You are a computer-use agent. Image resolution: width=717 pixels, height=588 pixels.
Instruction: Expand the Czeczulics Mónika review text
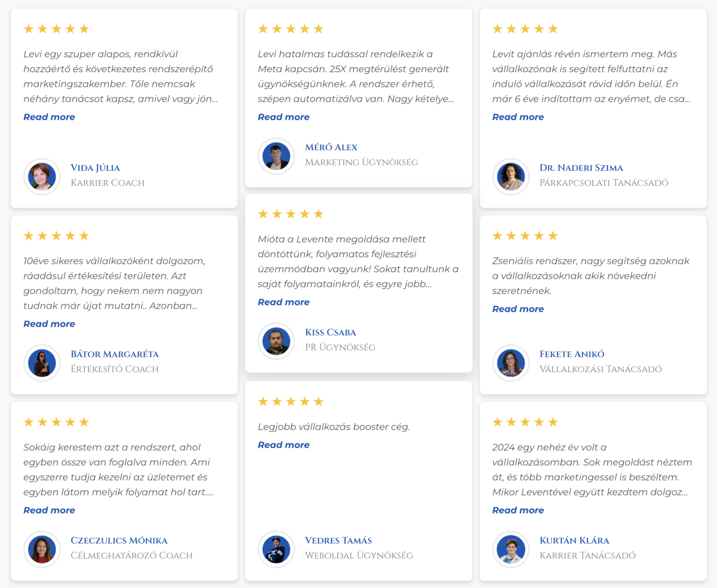[49, 510]
